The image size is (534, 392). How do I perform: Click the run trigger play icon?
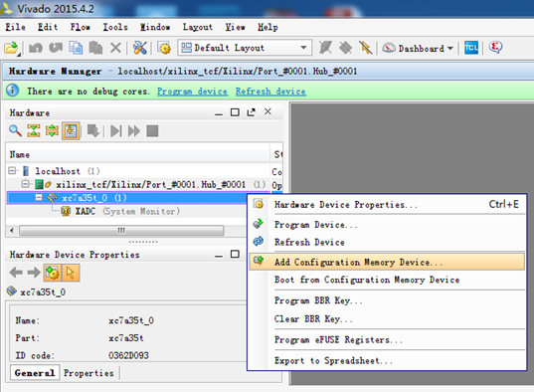point(115,131)
